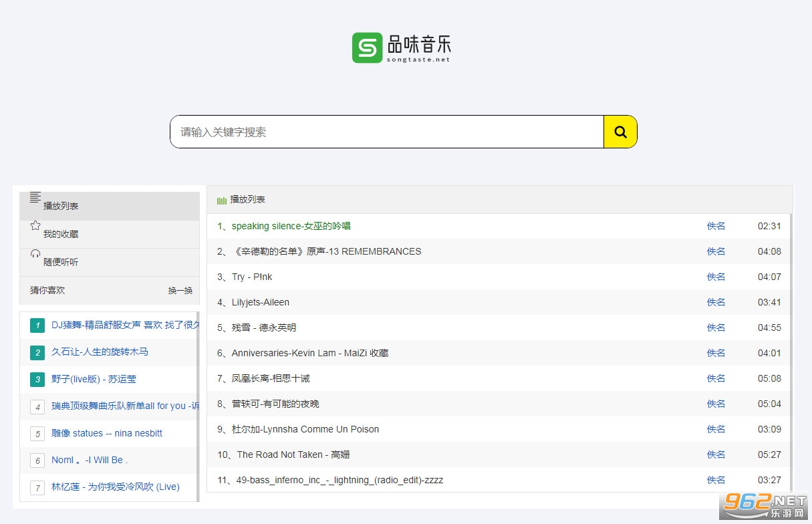Click the yellow search magnifier button
812x524 pixels.
tap(620, 132)
